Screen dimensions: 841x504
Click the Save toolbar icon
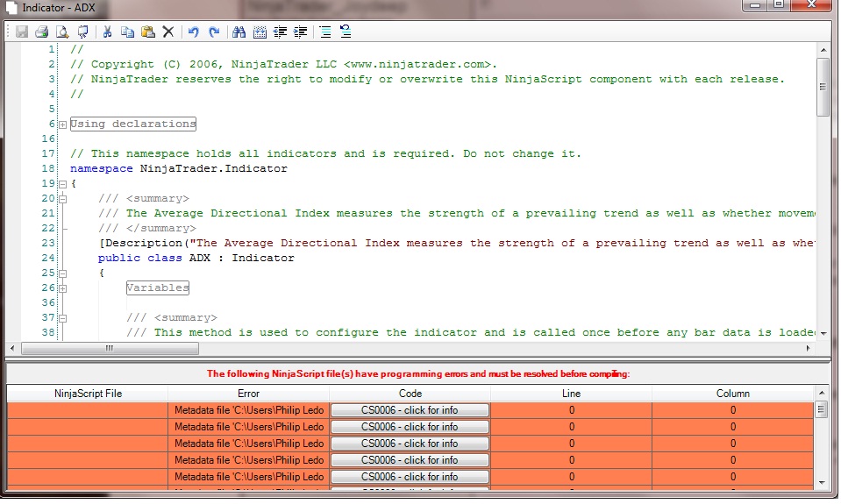(21, 32)
